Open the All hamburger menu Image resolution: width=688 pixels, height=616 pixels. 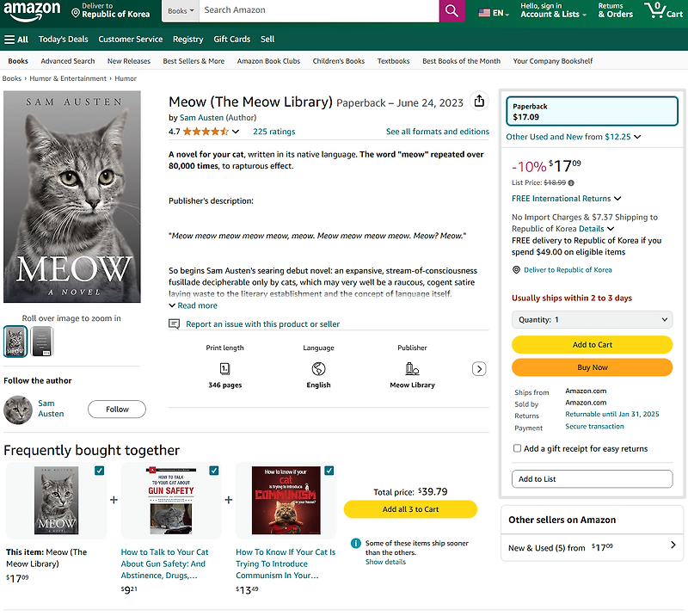point(16,39)
